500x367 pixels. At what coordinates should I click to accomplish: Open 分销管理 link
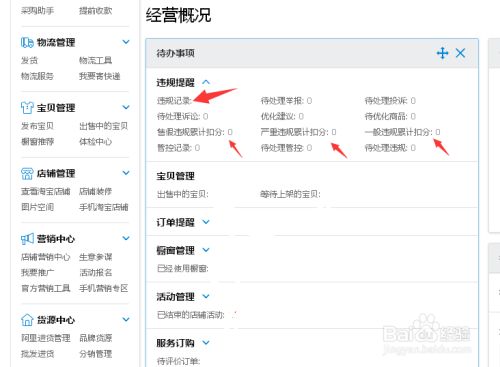click(x=96, y=354)
